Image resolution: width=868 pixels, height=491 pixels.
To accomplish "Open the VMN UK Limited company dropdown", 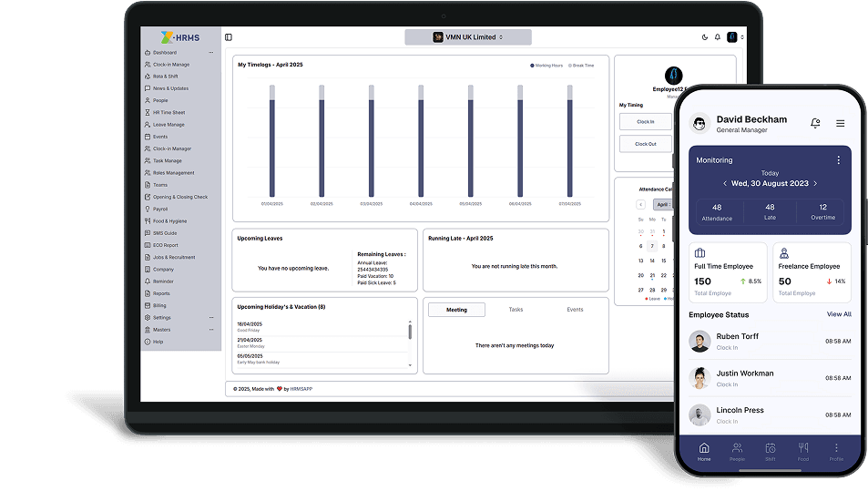I will pyautogui.click(x=468, y=37).
